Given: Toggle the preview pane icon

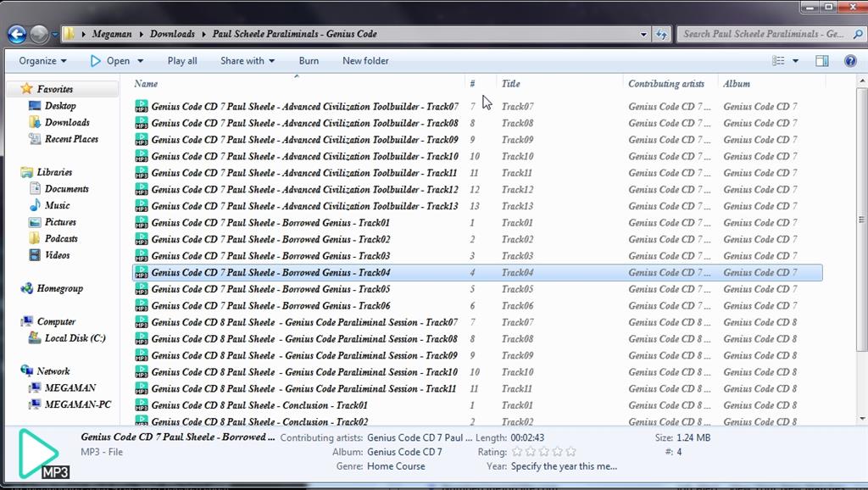Looking at the screenshot, I should [822, 61].
